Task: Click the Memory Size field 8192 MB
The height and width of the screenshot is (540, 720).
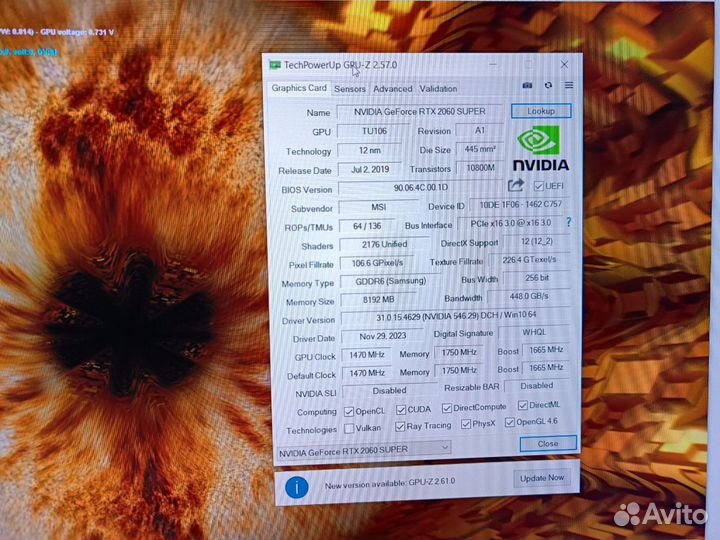Action: (378, 299)
